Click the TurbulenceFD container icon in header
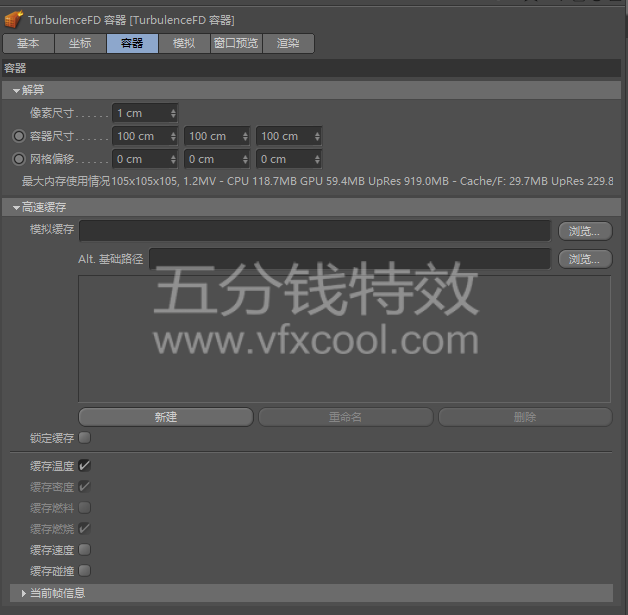628x615 pixels. pos(14,19)
